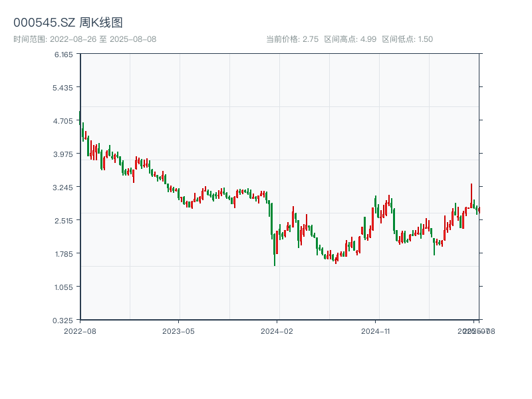Select the 2023-05 x-axis date label
532x399 pixels.
point(178,331)
